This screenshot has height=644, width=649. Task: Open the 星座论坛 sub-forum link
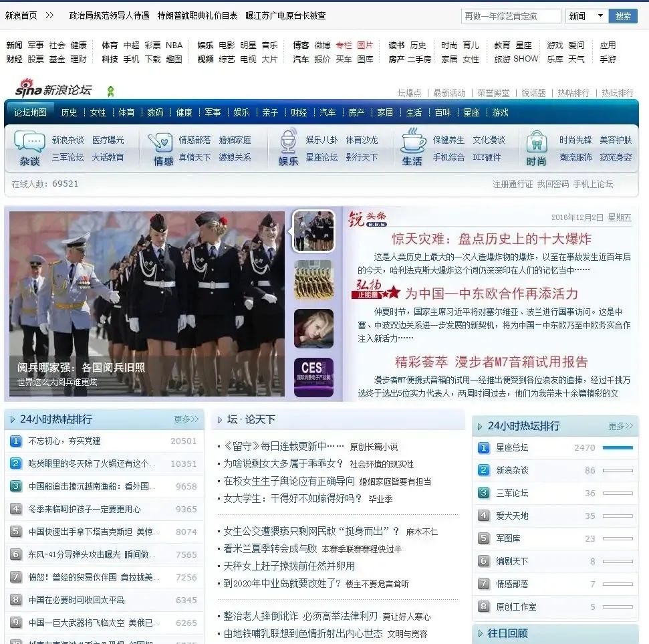[x=321, y=157]
